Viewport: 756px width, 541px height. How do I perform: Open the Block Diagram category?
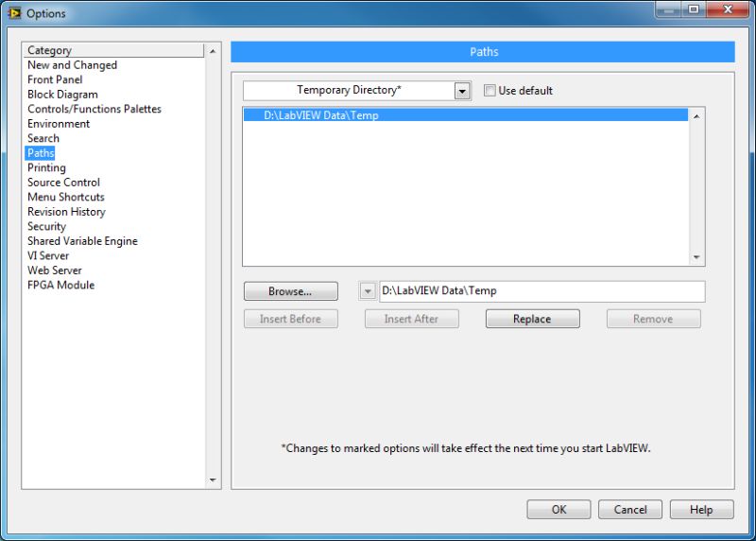62,95
